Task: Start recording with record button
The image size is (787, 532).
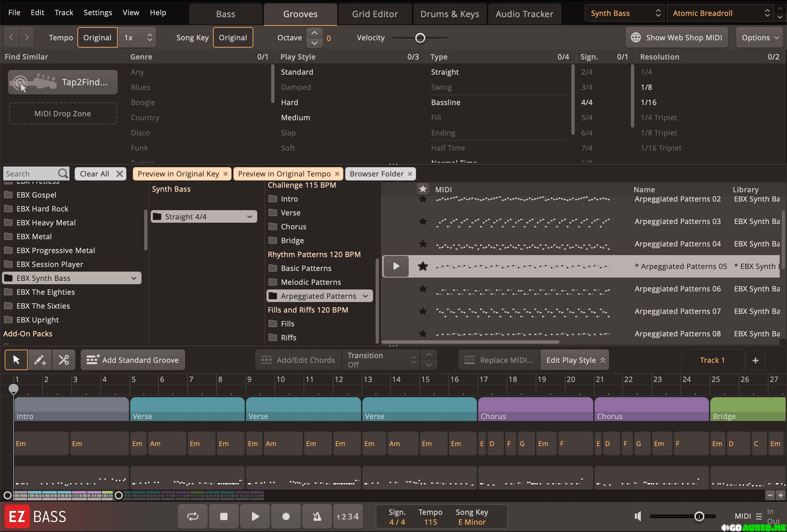Action: (286, 516)
